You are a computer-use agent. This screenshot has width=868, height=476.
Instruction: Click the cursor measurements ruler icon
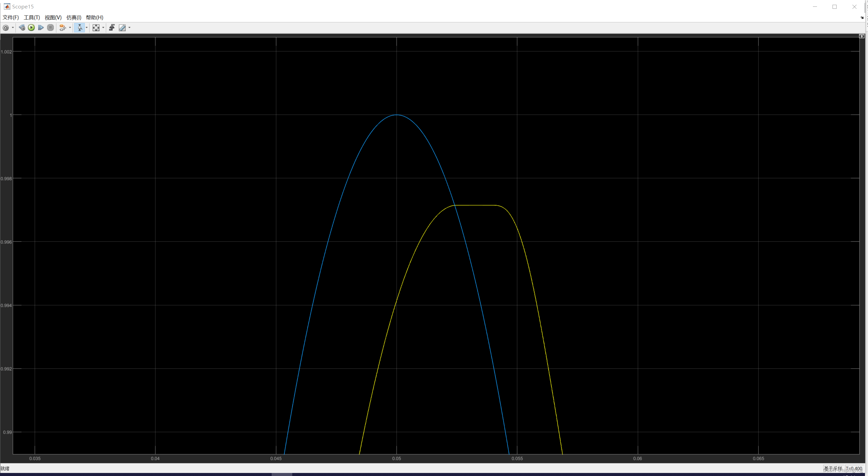(122, 28)
